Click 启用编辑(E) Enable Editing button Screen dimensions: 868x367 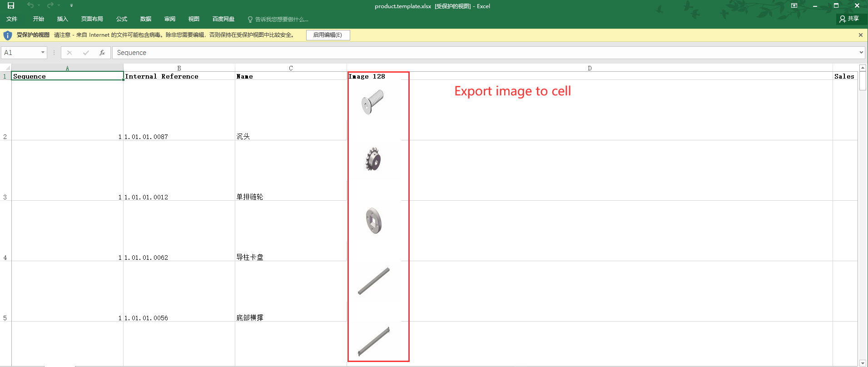point(328,35)
